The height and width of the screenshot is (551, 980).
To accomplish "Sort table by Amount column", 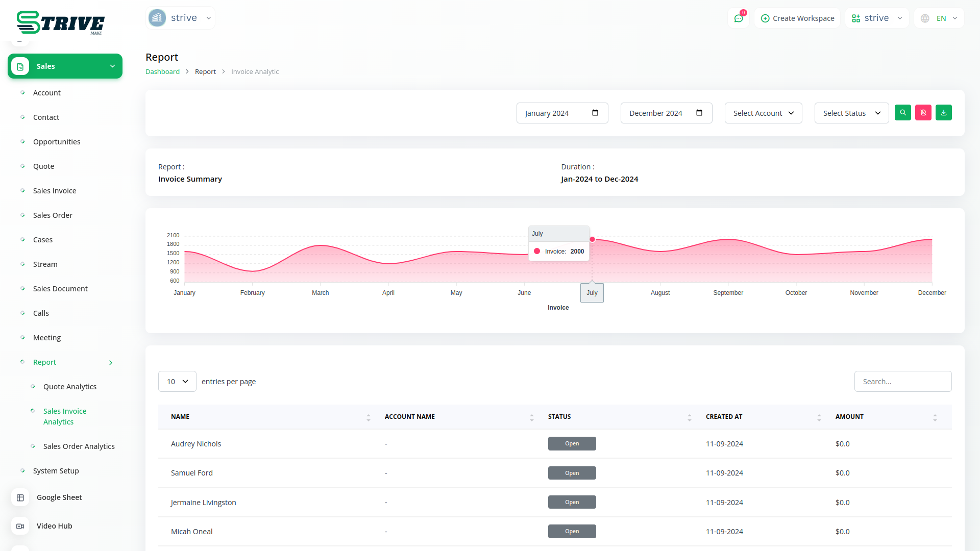I will click(x=935, y=417).
